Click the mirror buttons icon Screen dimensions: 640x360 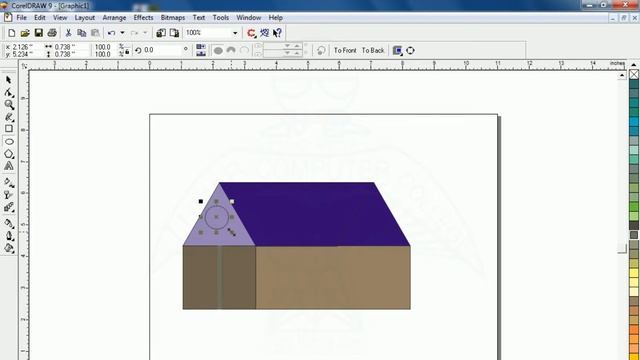click(201, 50)
